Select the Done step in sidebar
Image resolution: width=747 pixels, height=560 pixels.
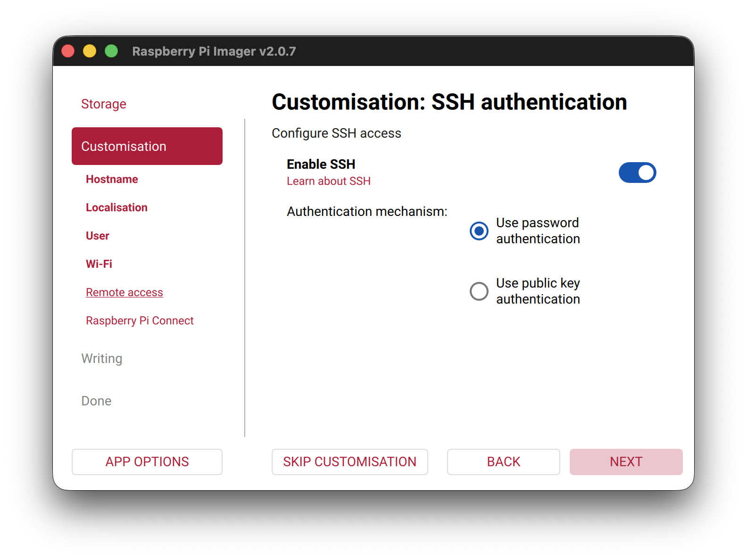point(96,401)
